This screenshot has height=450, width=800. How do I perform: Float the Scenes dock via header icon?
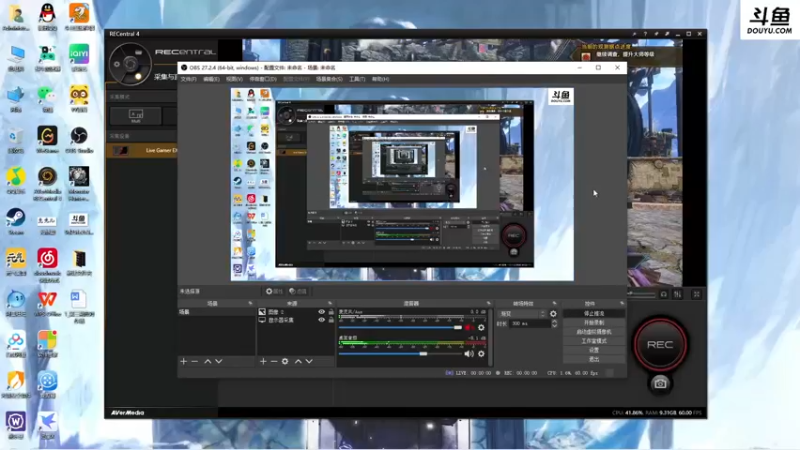pos(250,304)
